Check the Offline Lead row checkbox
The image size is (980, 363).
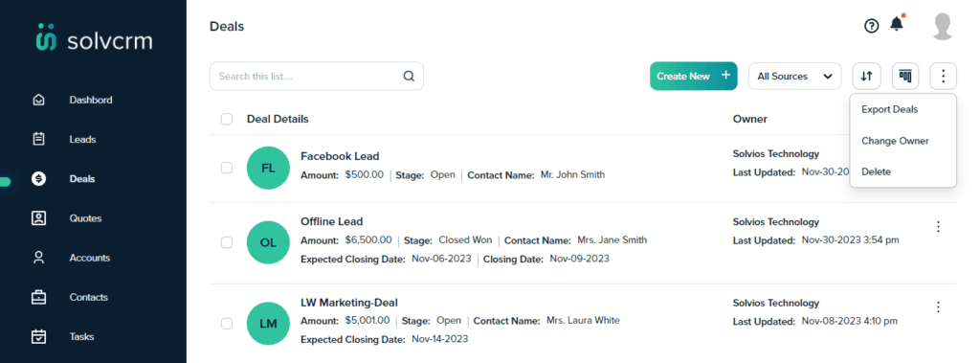227,243
